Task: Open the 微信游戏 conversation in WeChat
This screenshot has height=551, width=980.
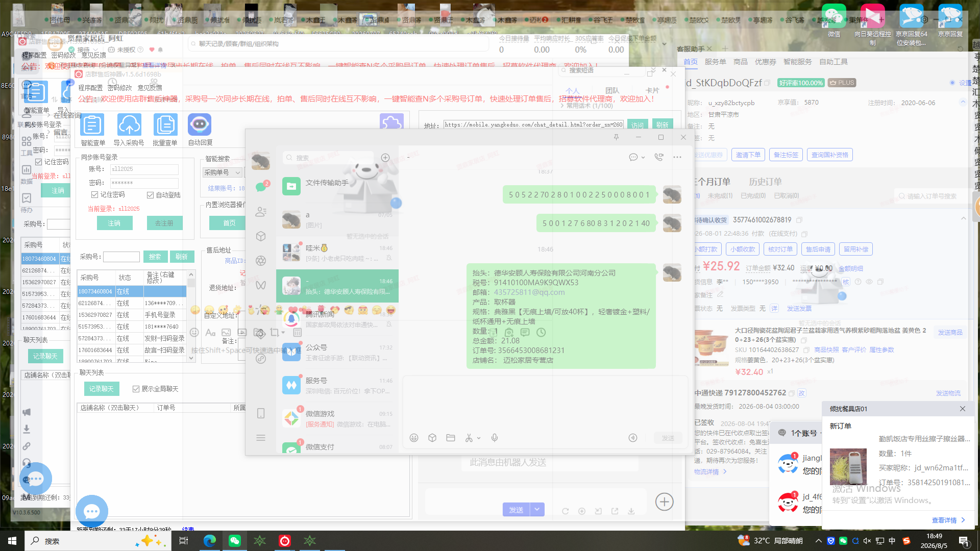Action: pyautogui.click(x=337, y=419)
